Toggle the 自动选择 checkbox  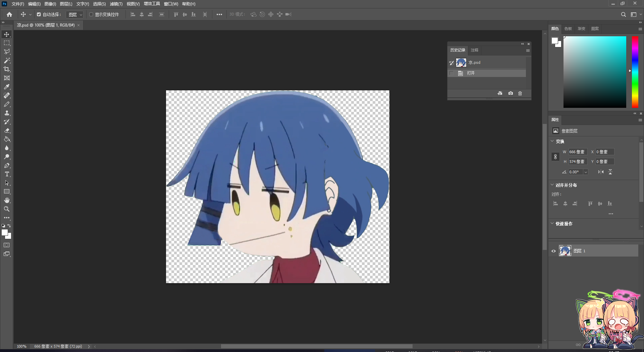click(39, 14)
